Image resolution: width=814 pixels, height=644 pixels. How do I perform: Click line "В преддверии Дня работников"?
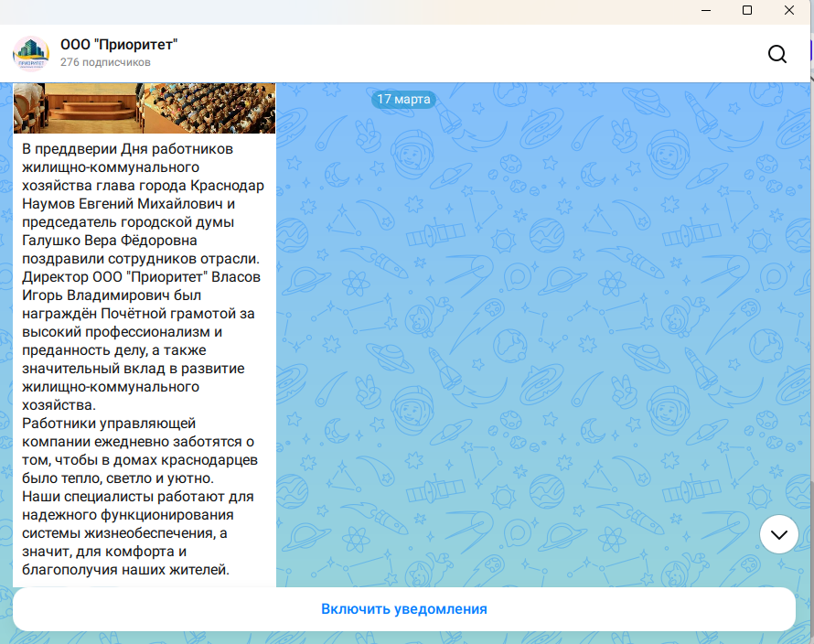pyautogui.click(x=127, y=149)
